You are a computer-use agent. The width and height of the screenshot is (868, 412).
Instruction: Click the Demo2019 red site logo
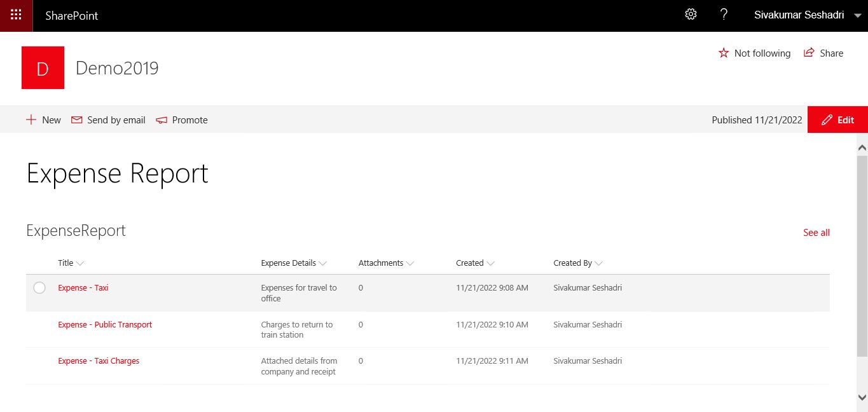pyautogui.click(x=43, y=68)
